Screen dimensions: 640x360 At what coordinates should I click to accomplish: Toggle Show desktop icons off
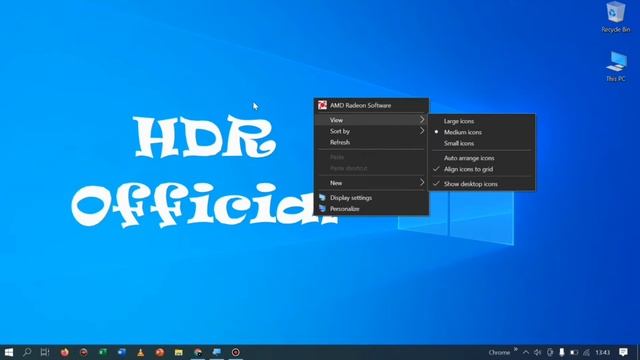pyautogui.click(x=482, y=184)
